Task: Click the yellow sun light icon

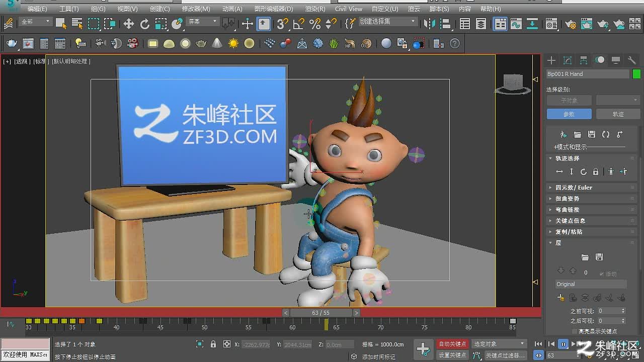Action: [x=233, y=44]
